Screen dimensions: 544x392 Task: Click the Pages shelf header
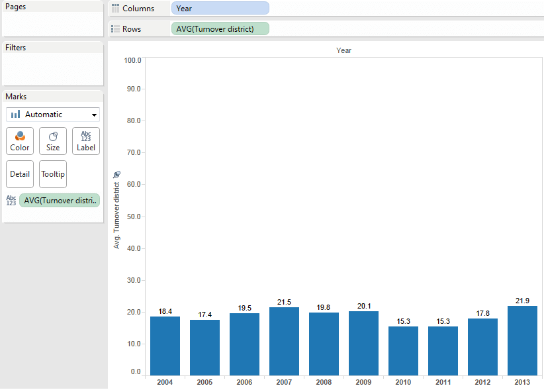(15, 6)
